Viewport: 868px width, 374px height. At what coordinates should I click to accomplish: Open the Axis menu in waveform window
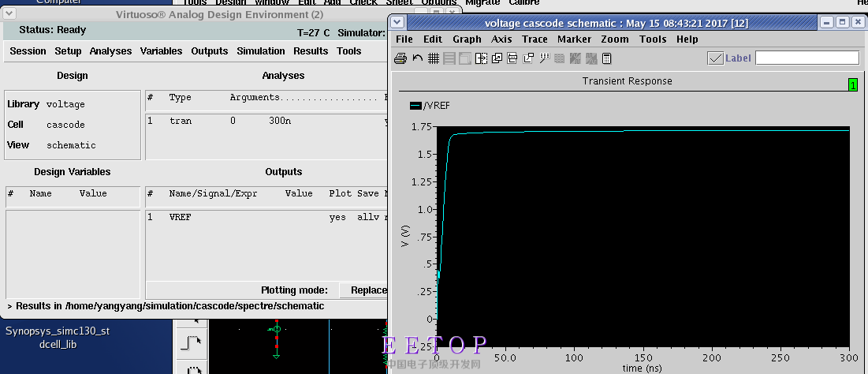501,39
